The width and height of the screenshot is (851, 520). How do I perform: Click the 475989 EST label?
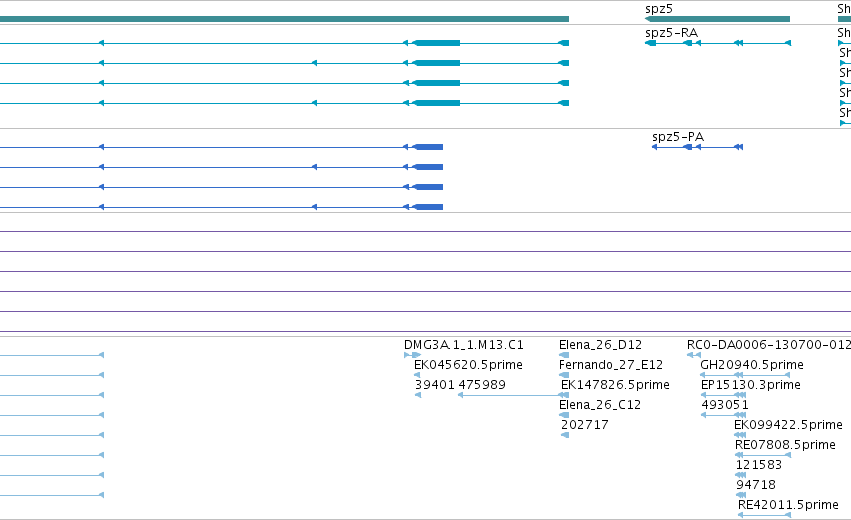tap(482, 385)
